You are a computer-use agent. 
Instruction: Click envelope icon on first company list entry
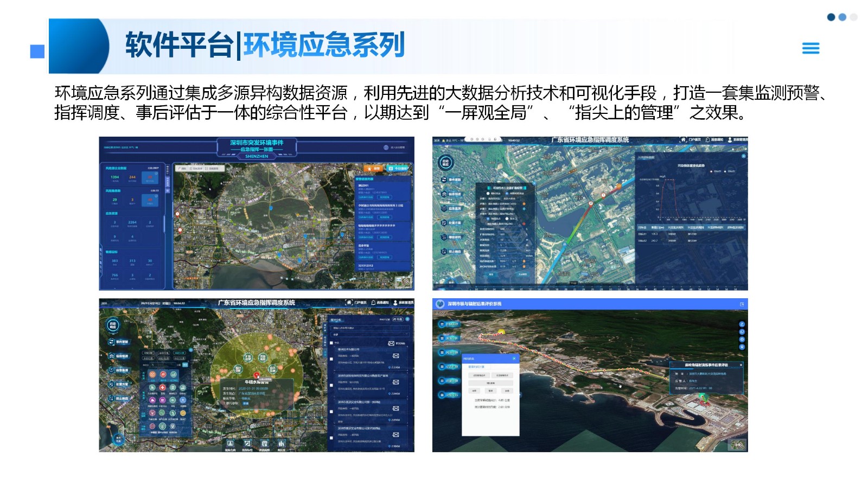[x=396, y=356]
